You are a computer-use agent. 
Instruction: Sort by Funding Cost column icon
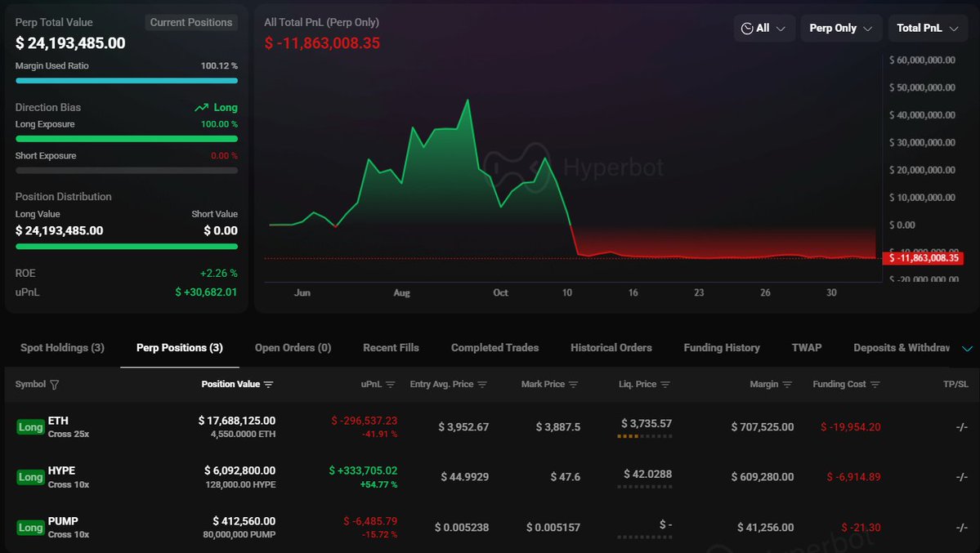click(875, 384)
